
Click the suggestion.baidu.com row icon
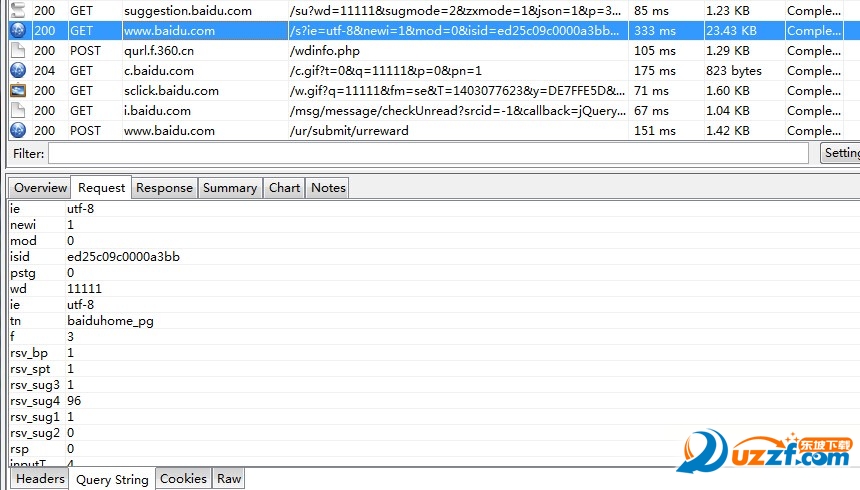coord(18,10)
